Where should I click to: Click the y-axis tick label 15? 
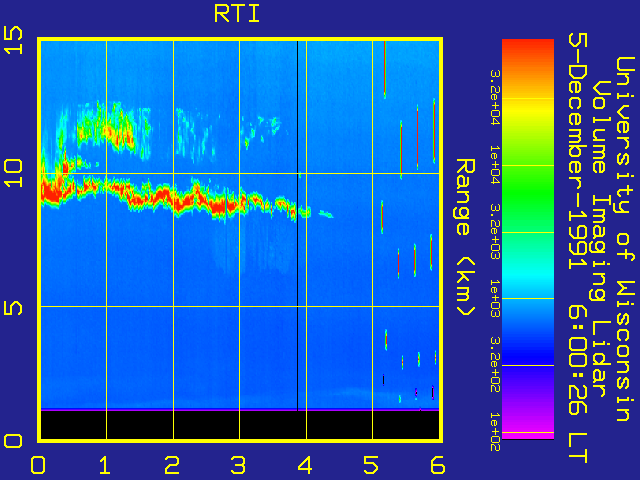13,40
